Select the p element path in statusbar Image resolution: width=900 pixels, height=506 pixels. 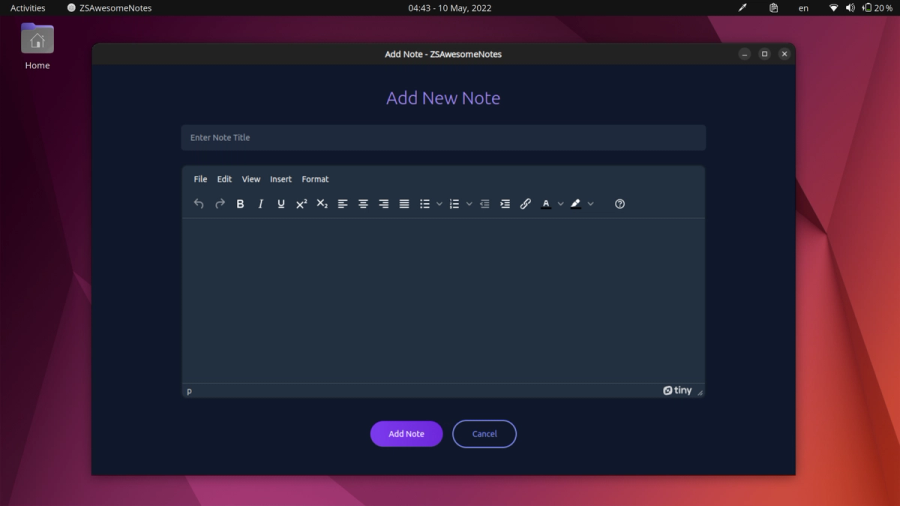[x=189, y=391]
